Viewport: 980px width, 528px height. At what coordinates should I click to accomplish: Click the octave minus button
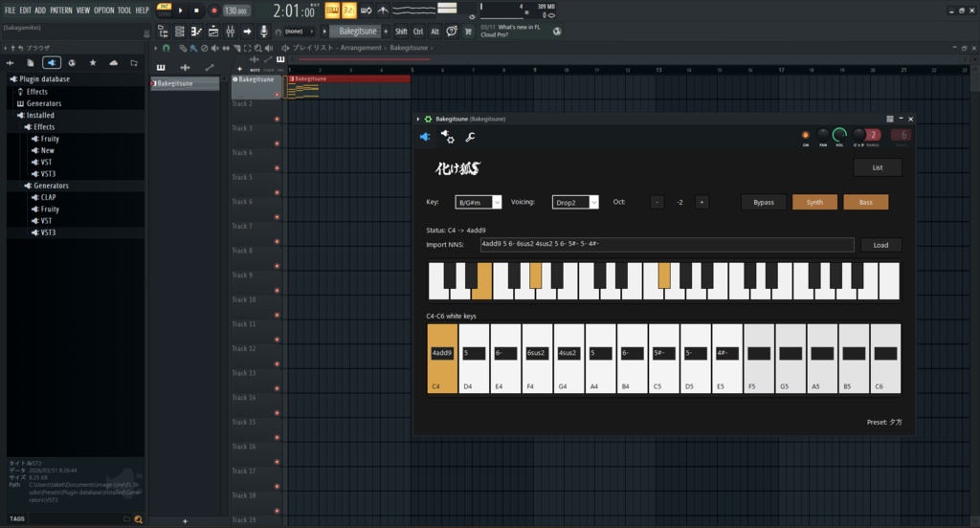(657, 202)
